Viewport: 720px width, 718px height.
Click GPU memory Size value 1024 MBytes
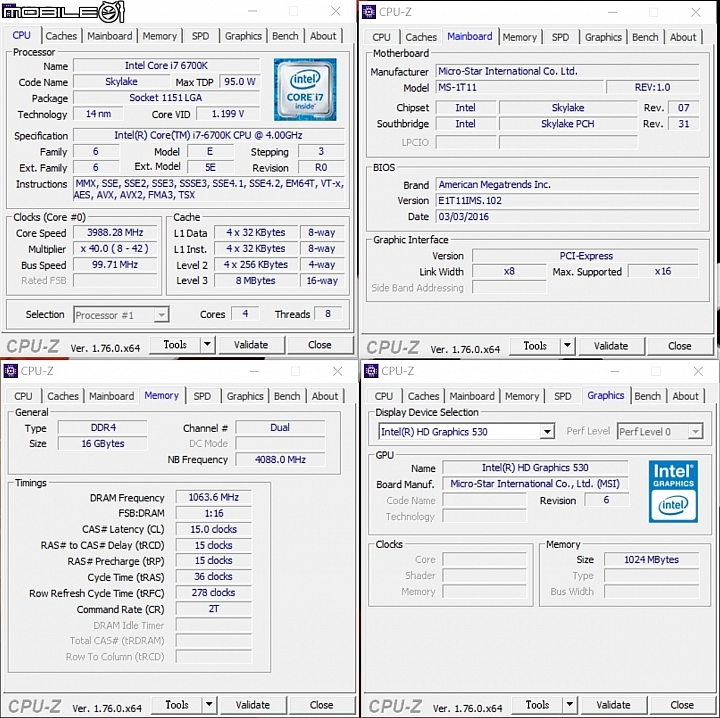click(652, 560)
